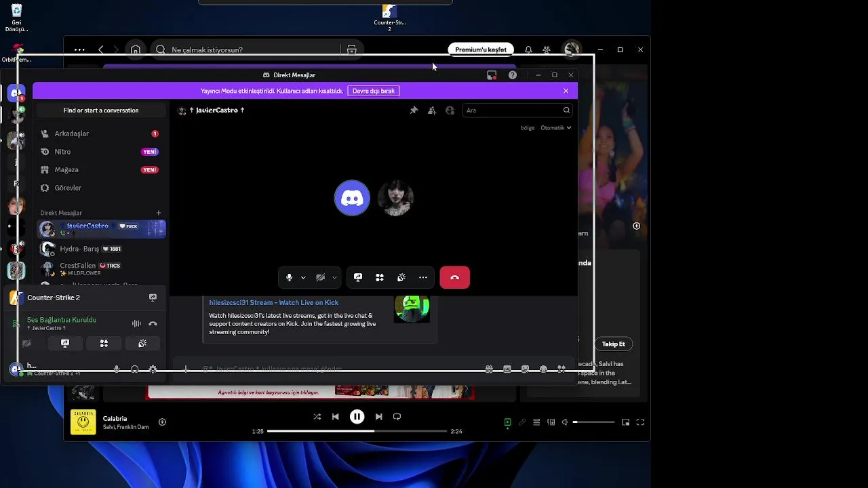Go to previous track in Spotify
868x488 pixels.
tap(336, 417)
